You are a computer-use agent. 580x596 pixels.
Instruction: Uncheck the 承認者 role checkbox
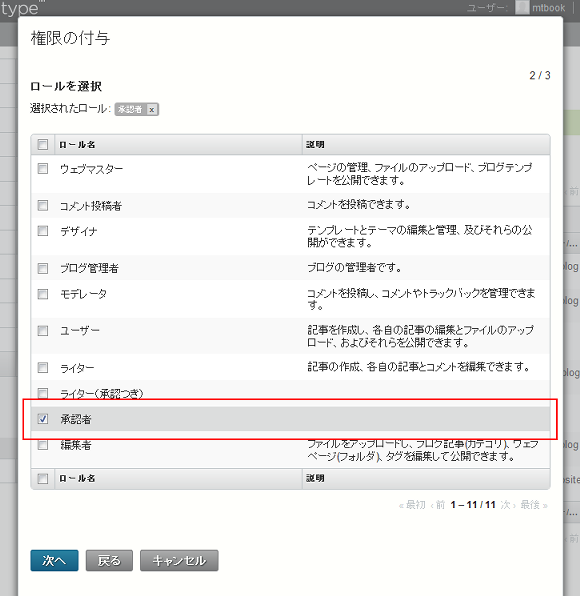click(x=43, y=419)
